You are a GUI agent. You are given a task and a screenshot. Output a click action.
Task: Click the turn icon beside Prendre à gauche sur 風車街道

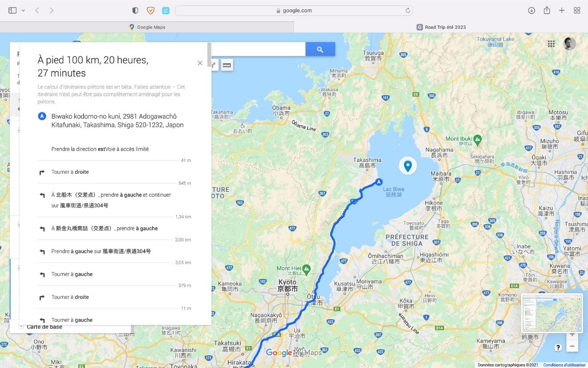(x=42, y=252)
